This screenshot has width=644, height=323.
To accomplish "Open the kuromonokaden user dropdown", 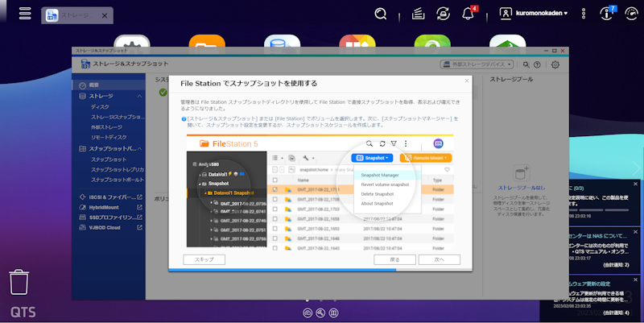I will click(542, 13).
